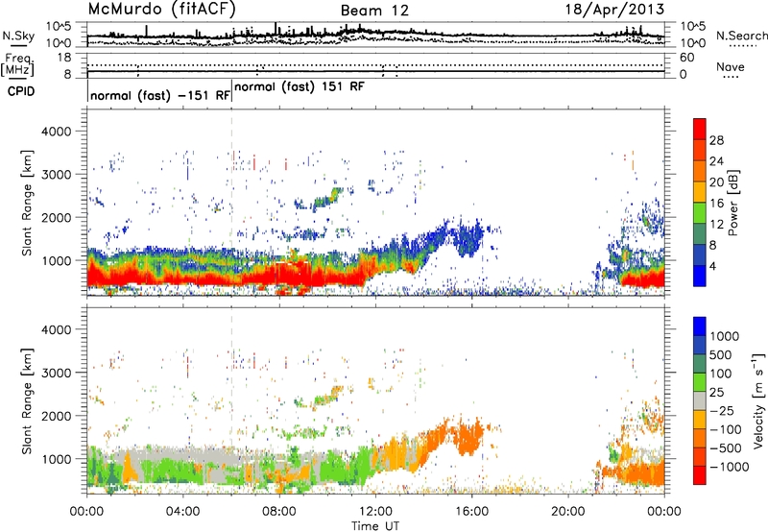Pick the blue top segment of Velocity colorbar
Screen dimensions: 768x532
coord(700,326)
